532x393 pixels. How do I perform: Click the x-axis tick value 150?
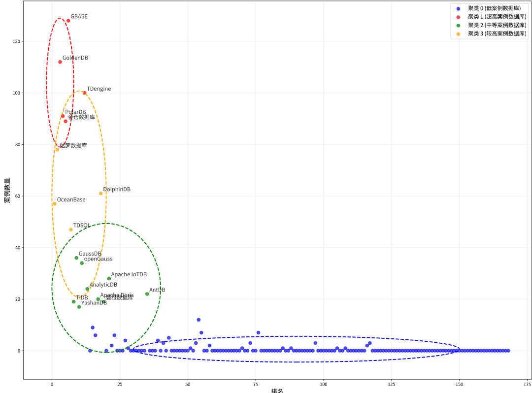[460, 384]
